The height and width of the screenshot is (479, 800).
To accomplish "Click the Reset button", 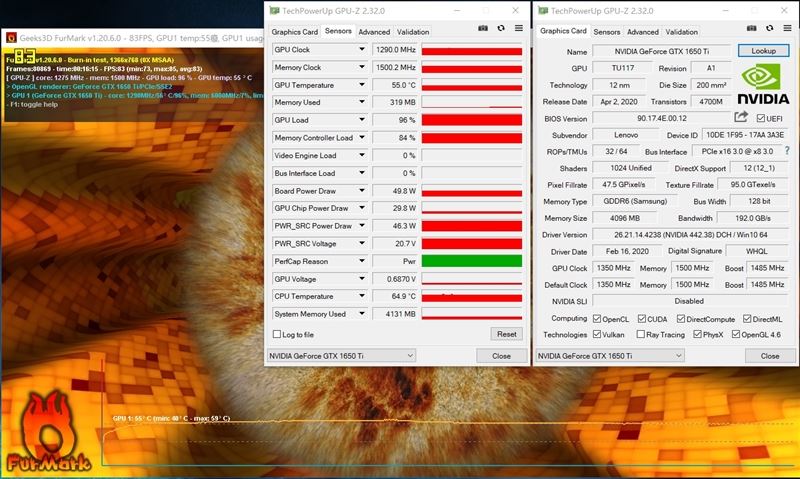I will click(x=507, y=334).
